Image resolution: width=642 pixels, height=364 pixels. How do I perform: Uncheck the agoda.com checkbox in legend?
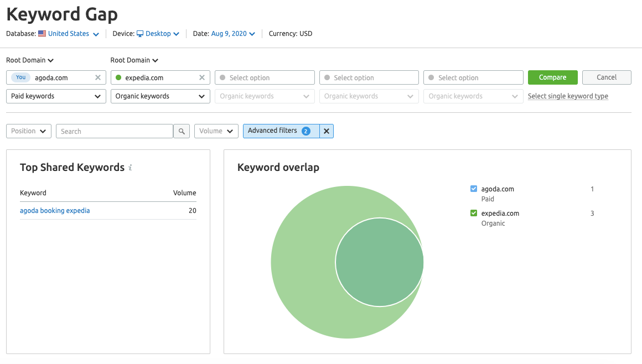pos(474,189)
